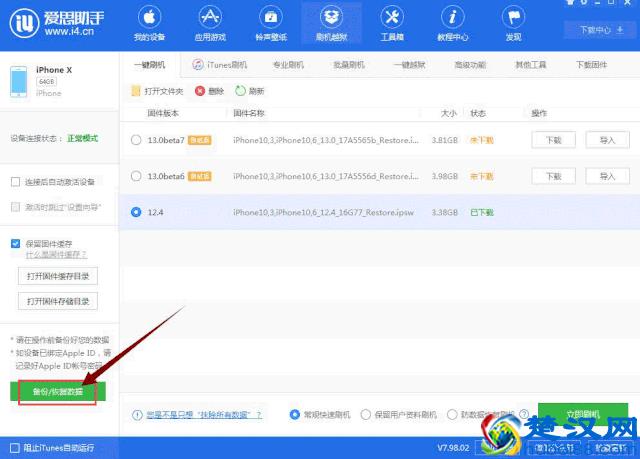
Task: Click 打开固件存储目录 button
Action: coord(58,301)
